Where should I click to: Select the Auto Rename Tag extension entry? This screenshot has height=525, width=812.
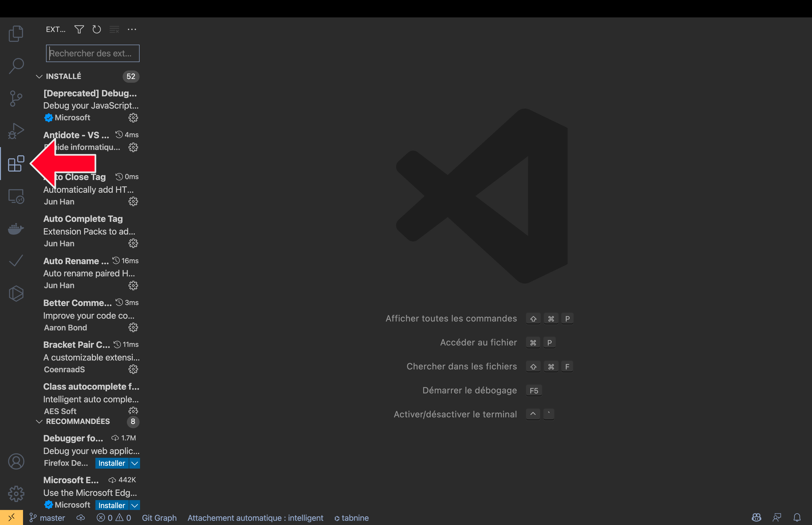(x=88, y=273)
